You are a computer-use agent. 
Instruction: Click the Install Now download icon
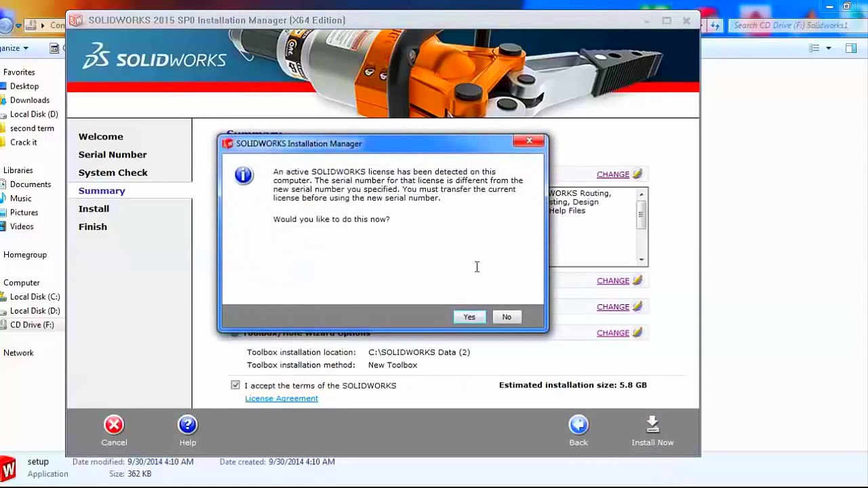tap(652, 424)
